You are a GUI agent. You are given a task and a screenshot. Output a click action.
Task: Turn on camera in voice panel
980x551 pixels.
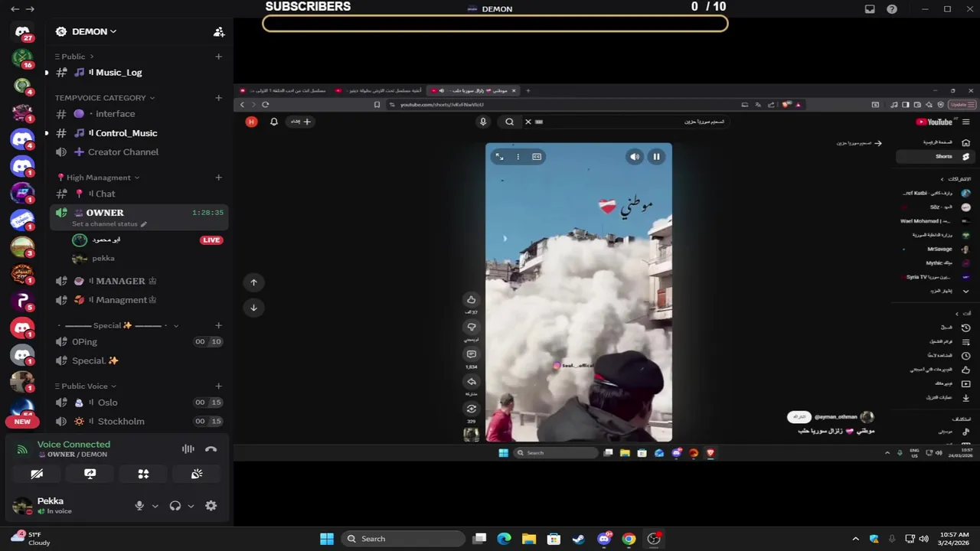click(36, 474)
